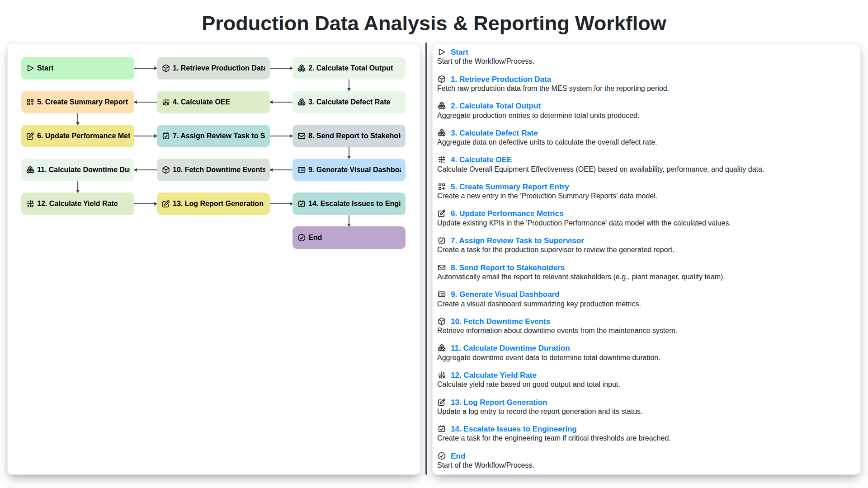The height and width of the screenshot is (488, 868).
Task: Click the calculator icon on Calculate OEE node
Action: coord(165,102)
